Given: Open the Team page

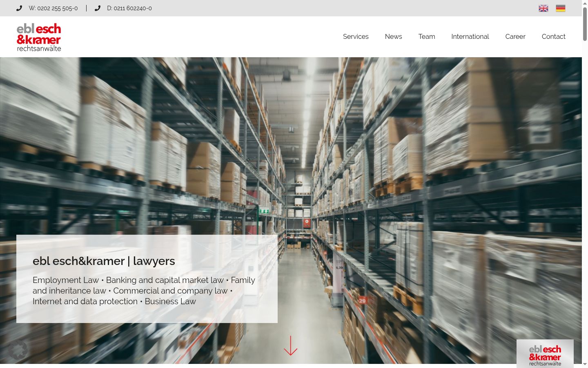Looking at the screenshot, I should coord(427,36).
